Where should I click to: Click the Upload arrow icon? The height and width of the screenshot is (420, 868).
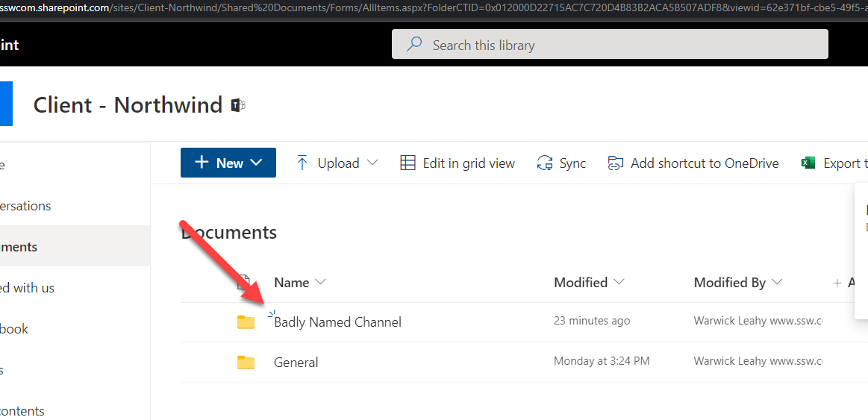(302, 163)
